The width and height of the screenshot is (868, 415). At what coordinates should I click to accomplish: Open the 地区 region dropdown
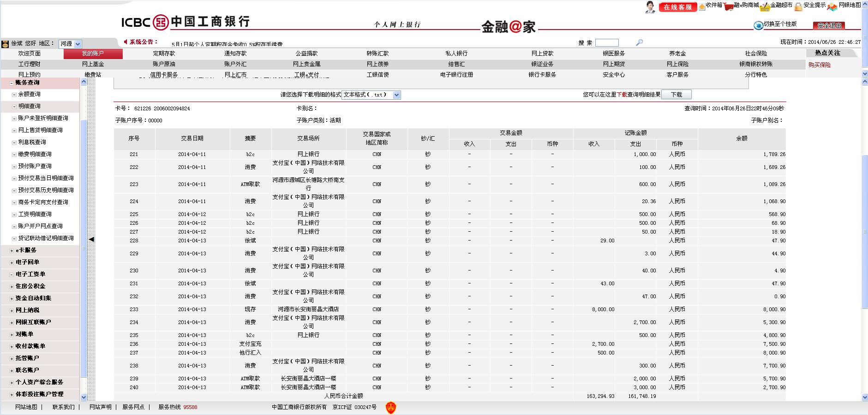tap(70, 44)
